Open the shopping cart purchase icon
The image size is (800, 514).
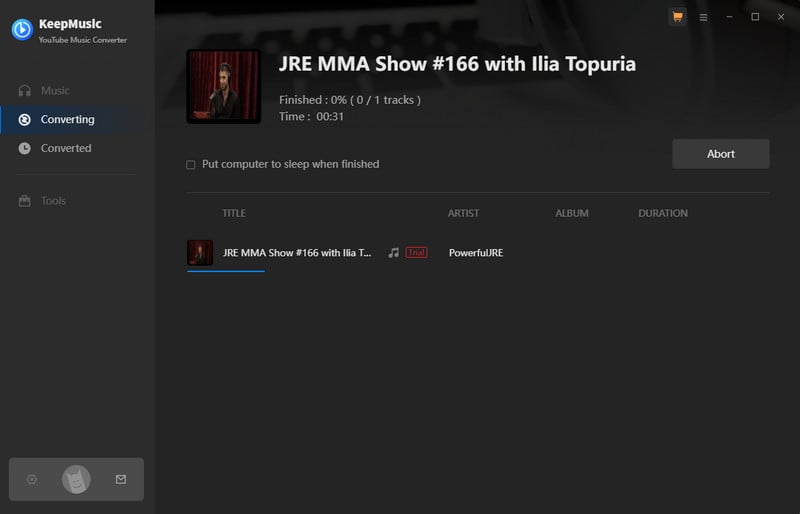678,17
